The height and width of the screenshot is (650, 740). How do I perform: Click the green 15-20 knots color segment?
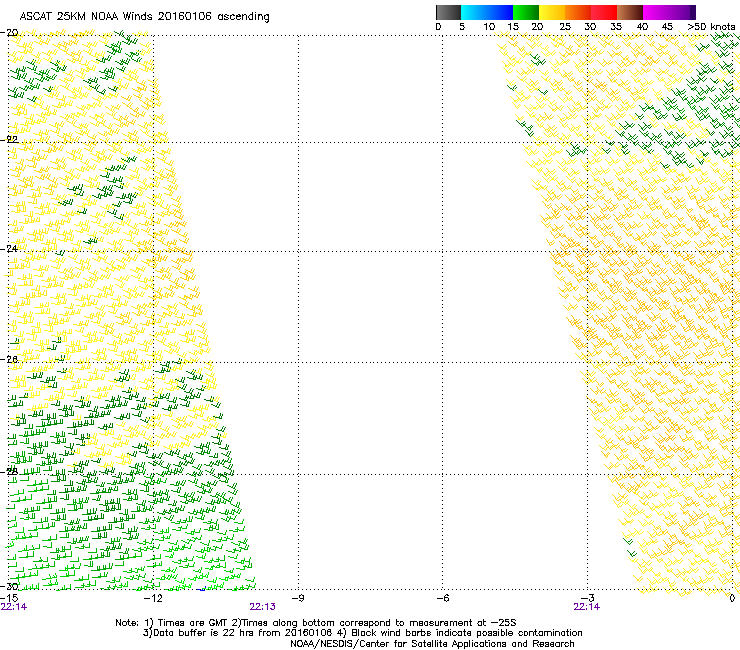pyautogui.click(x=526, y=12)
